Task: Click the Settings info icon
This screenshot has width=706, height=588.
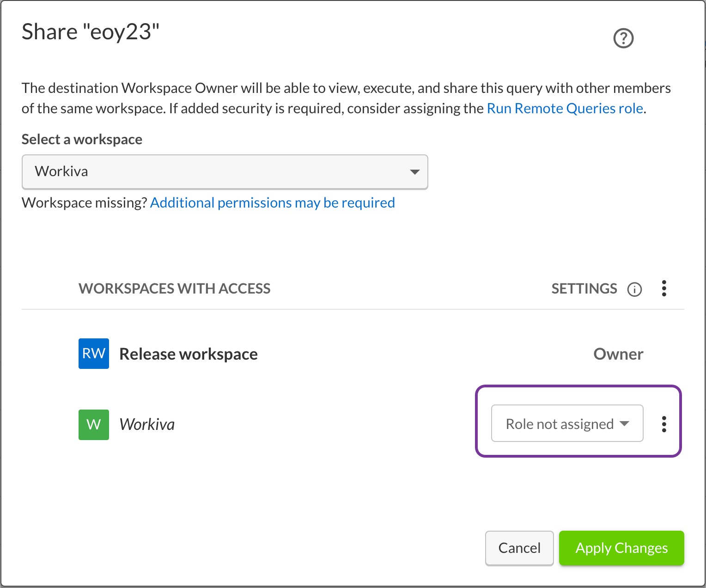Action: [x=634, y=289]
